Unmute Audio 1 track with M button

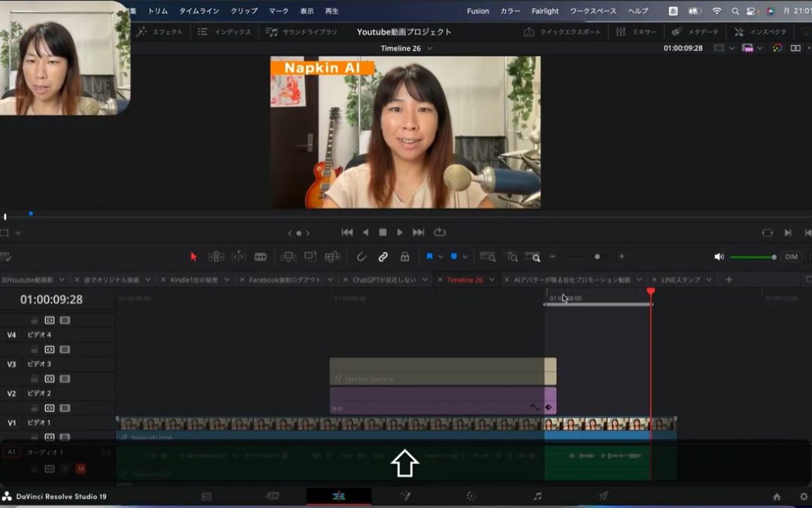point(80,469)
